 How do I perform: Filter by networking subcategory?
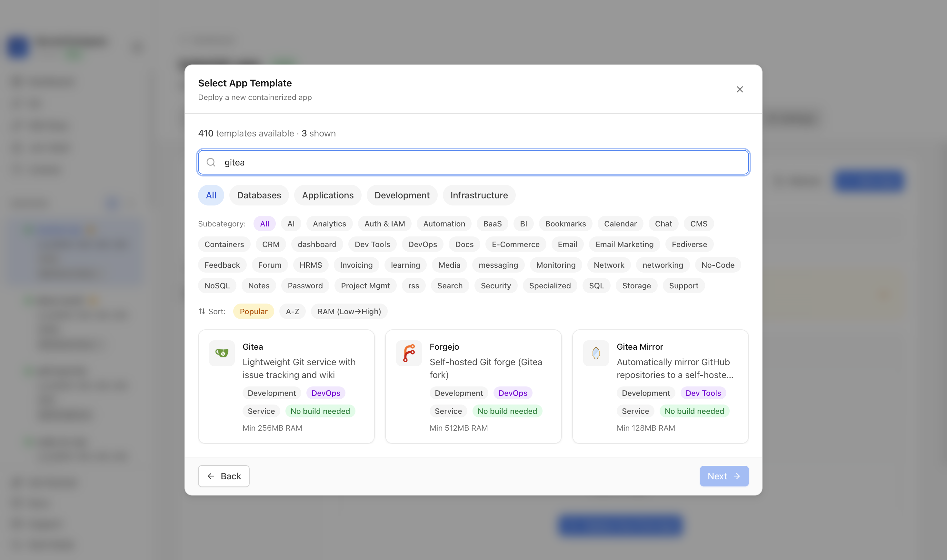[663, 265]
